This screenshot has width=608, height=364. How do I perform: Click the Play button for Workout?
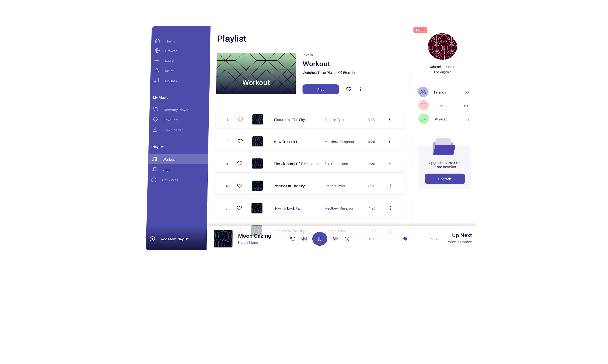[x=321, y=89]
